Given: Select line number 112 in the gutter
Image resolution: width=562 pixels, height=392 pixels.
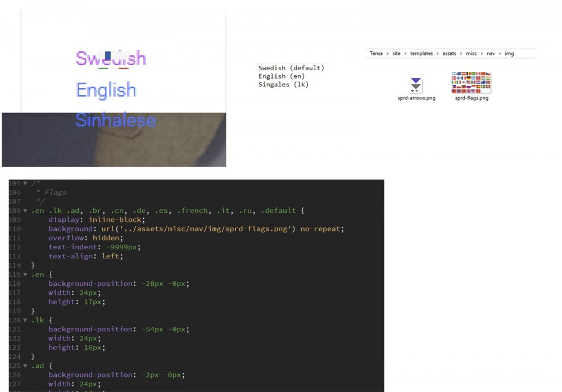Looking at the screenshot, I should point(15,247).
